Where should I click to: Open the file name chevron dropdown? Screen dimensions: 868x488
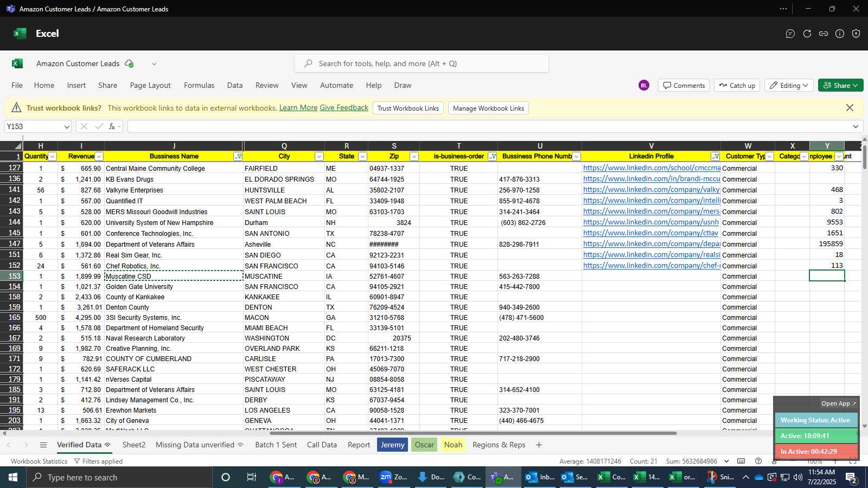(x=154, y=64)
